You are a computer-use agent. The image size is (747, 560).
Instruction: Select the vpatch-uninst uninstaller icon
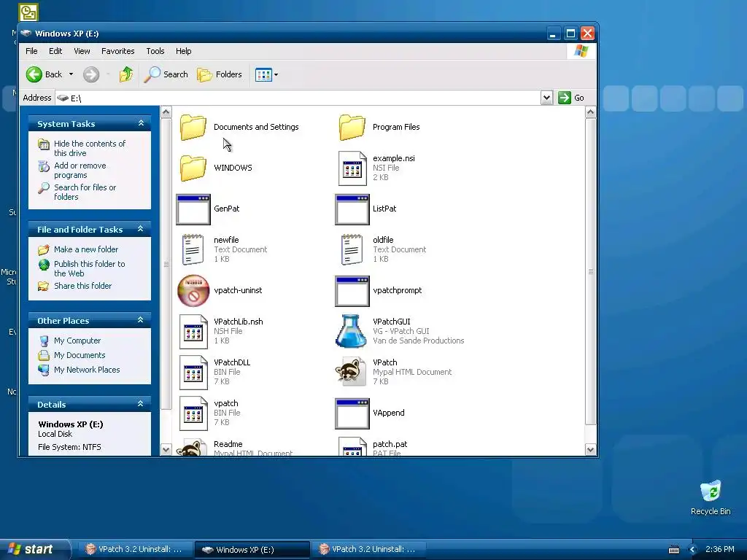tap(193, 290)
